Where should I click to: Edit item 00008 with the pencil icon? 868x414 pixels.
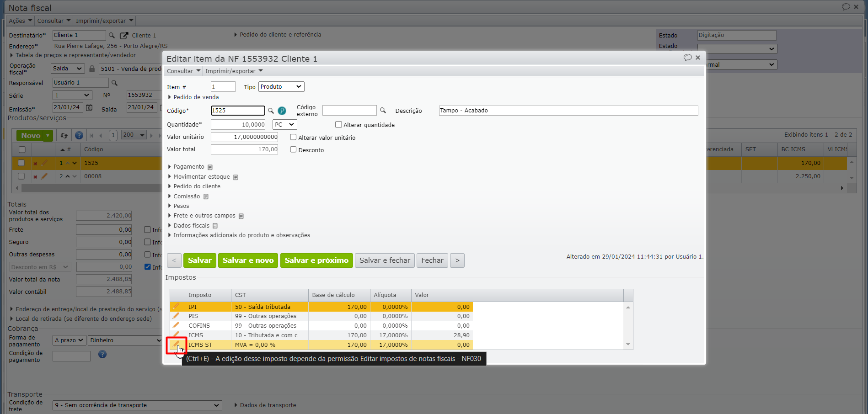pos(44,176)
